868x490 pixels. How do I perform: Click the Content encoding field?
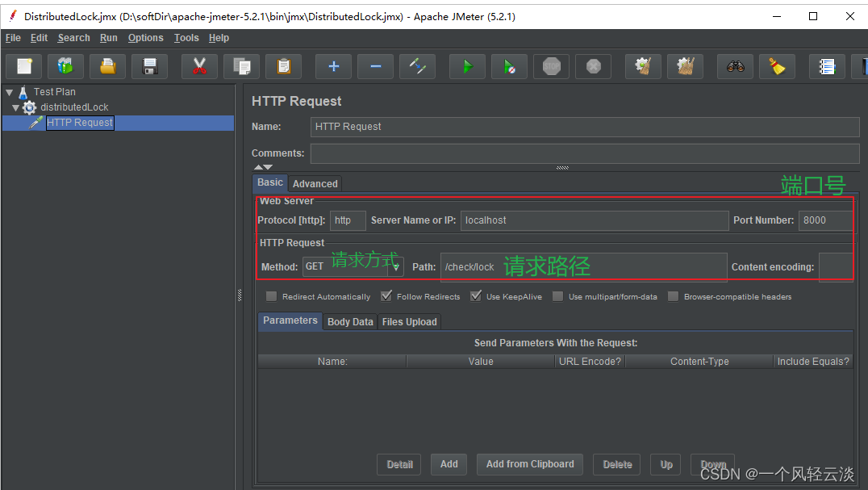coord(836,267)
